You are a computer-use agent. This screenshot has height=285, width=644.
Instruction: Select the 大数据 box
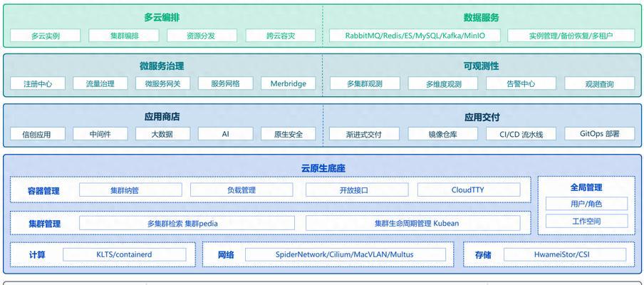[163, 134]
